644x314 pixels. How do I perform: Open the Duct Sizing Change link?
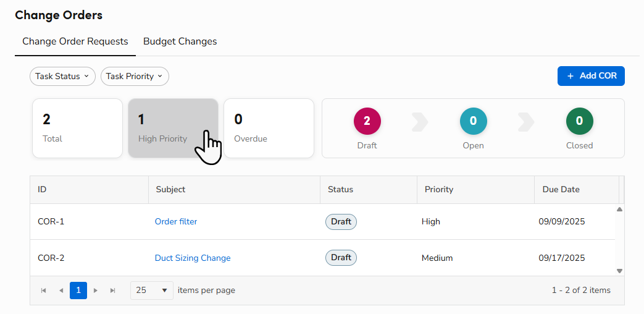[193, 258]
